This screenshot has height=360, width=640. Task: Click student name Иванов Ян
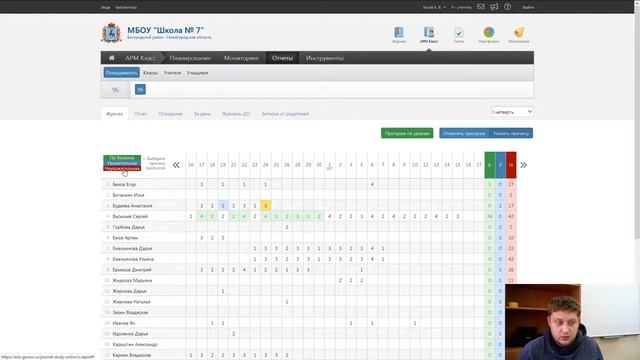(124, 323)
